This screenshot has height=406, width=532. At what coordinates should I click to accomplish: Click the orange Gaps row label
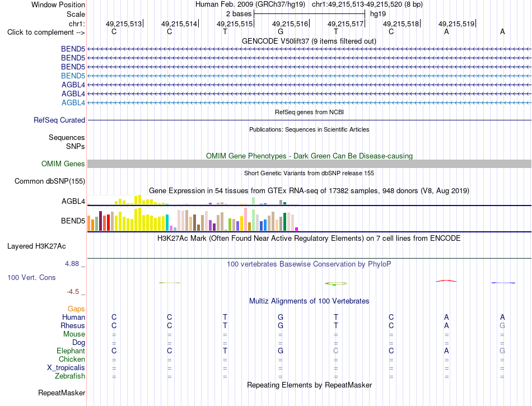[76, 309]
